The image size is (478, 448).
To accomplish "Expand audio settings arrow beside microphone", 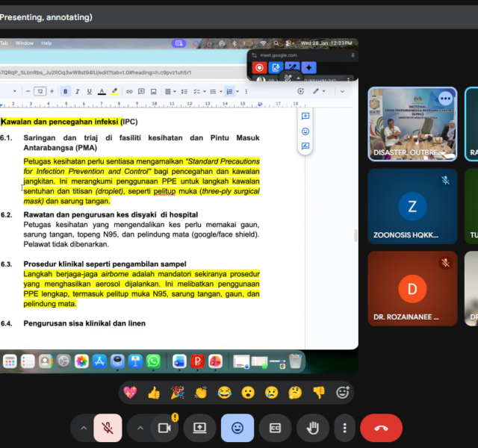I will (x=82, y=428).
